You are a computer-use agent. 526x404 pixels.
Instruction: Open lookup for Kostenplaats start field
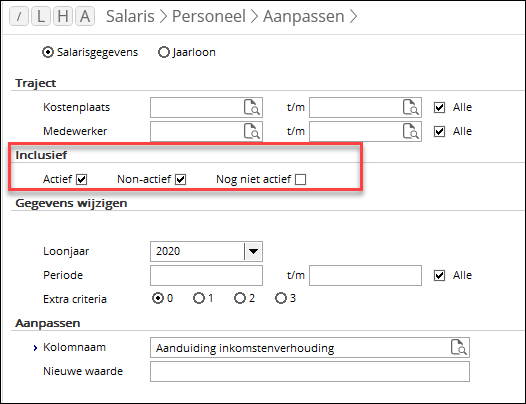(x=252, y=107)
